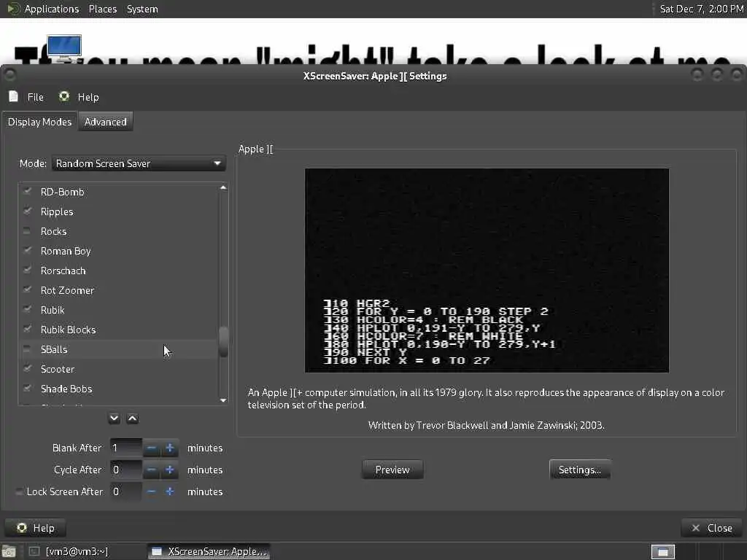Screen dimensions: 747x560
Task: Open the Mode dropdown Random Screen Saver
Action: (139, 163)
